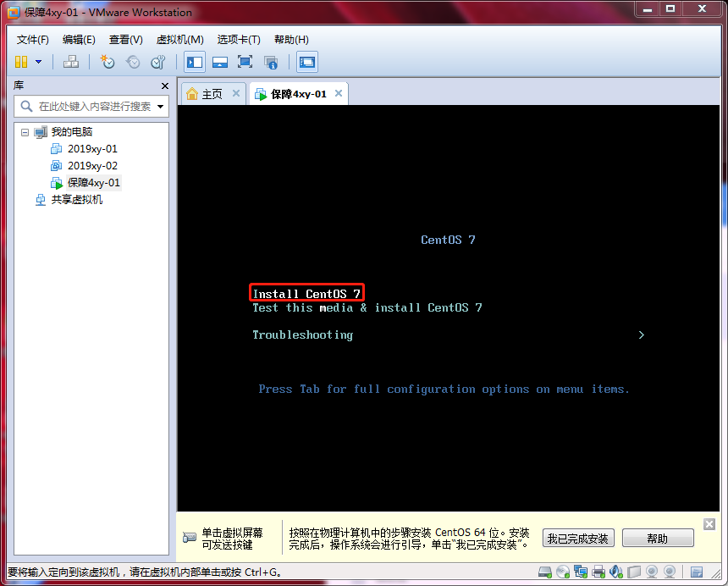This screenshot has height=586, width=728.
Task: Close the 主页 tab
Action: (x=236, y=93)
